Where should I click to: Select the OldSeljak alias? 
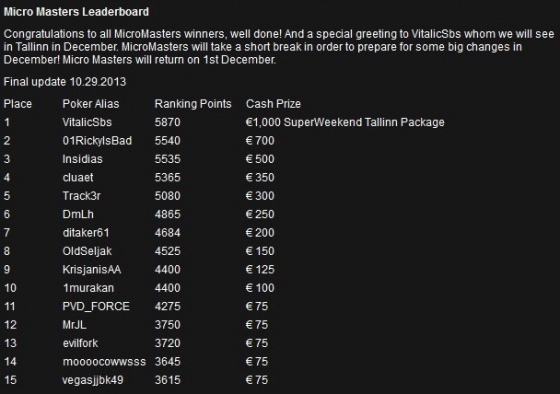tap(87, 251)
